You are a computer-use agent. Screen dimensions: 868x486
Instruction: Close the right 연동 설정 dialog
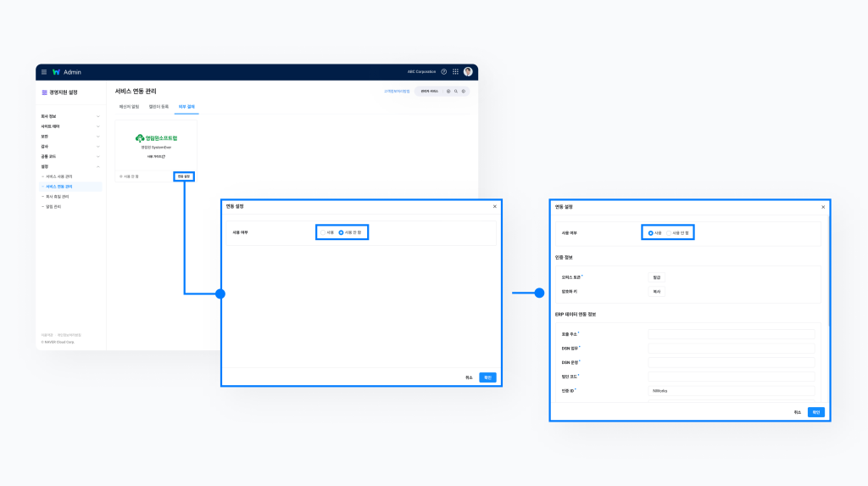(x=822, y=206)
